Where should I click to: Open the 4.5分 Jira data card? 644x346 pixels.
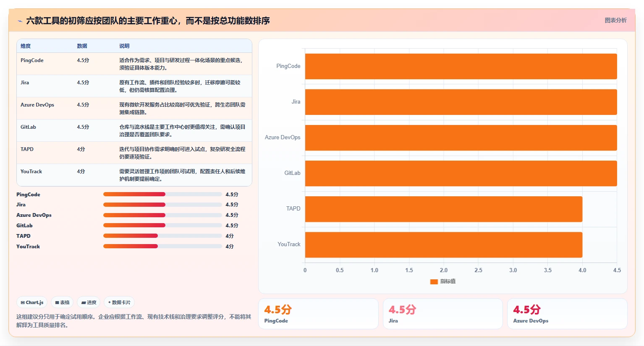pos(442,314)
